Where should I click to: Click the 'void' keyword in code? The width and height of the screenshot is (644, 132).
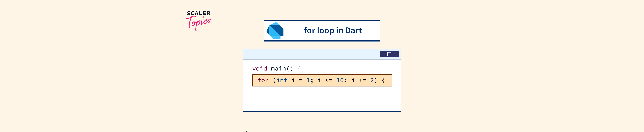(x=259, y=68)
